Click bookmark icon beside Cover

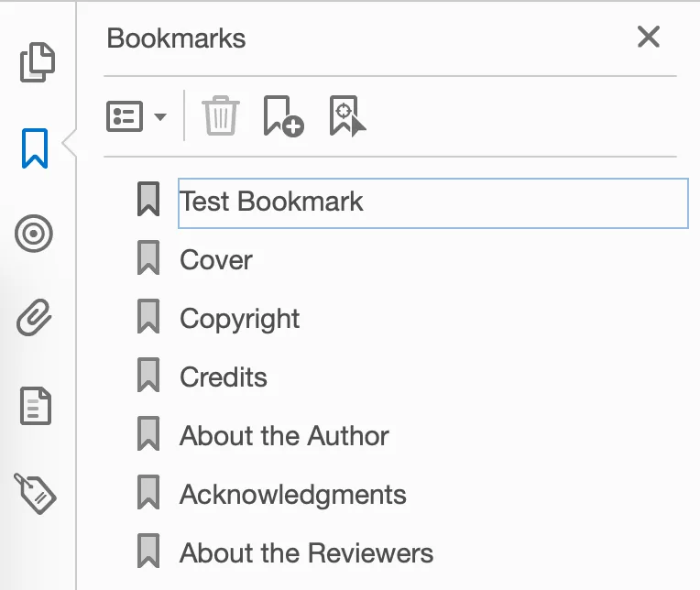pos(148,257)
